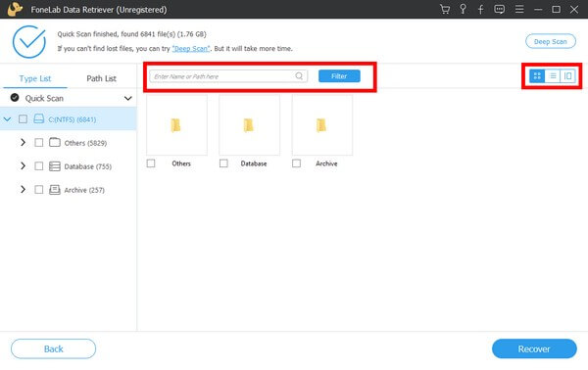
Task: Open the Archive folder thumbnail
Action: pos(322,124)
